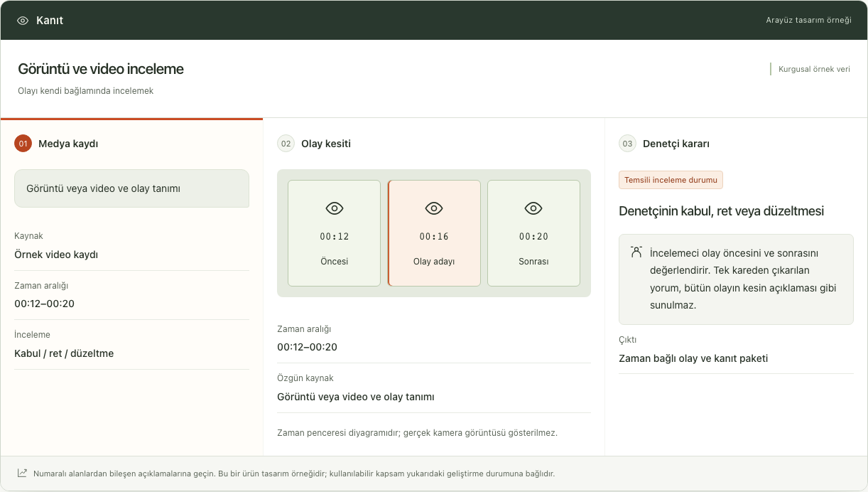Click the Temsili inceleme durumu badge
Screen dimensions: 868x492
pyautogui.click(x=671, y=180)
